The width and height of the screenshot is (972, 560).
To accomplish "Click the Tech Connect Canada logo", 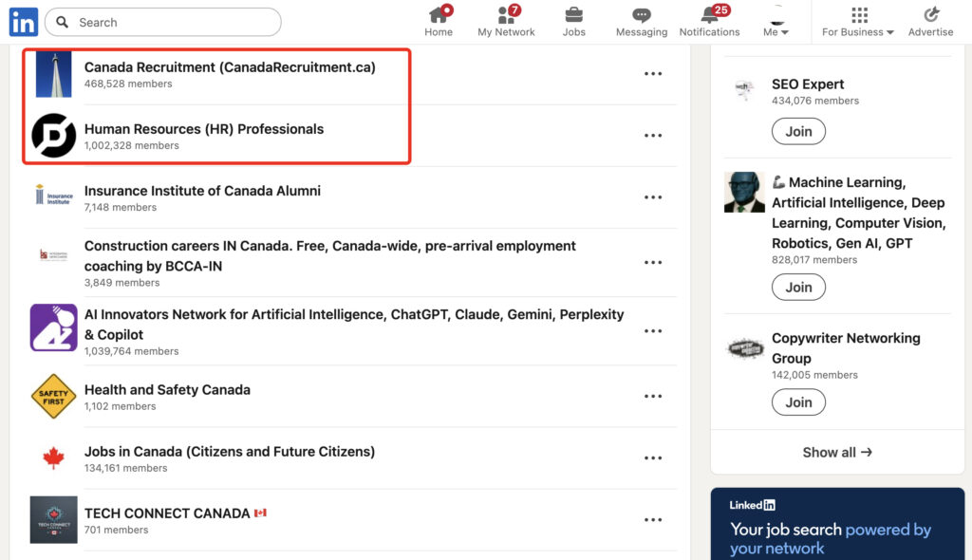I will [53, 520].
